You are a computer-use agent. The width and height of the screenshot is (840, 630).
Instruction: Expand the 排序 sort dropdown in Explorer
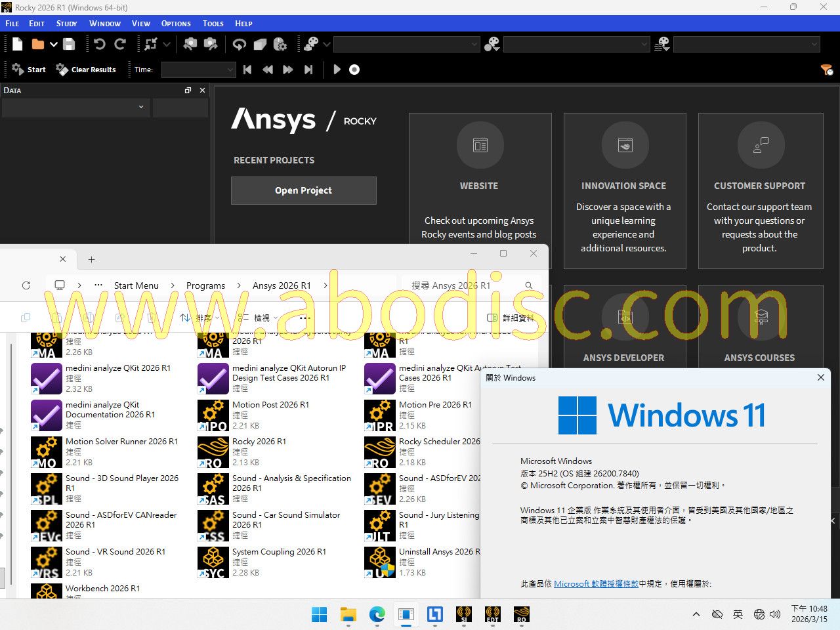199,318
